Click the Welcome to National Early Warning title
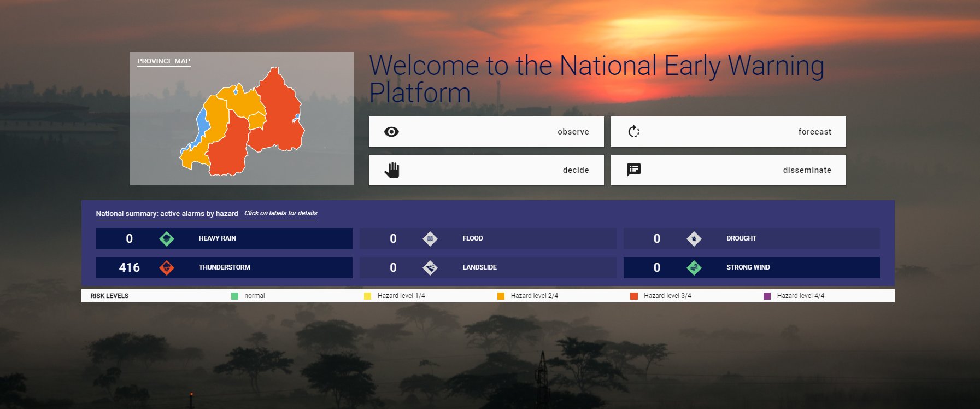Screen dimensions: 980x409 click(x=596, y=79)
